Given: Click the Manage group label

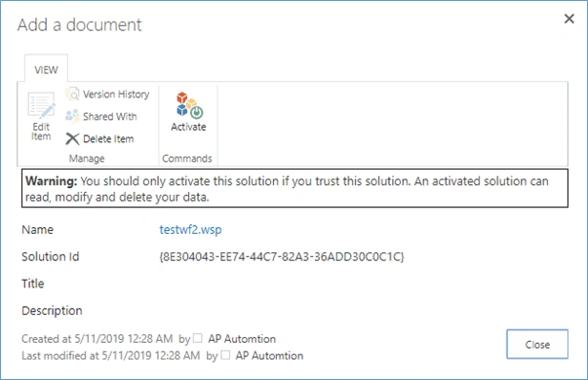Looking at the screenshot, I should point(87,159).
